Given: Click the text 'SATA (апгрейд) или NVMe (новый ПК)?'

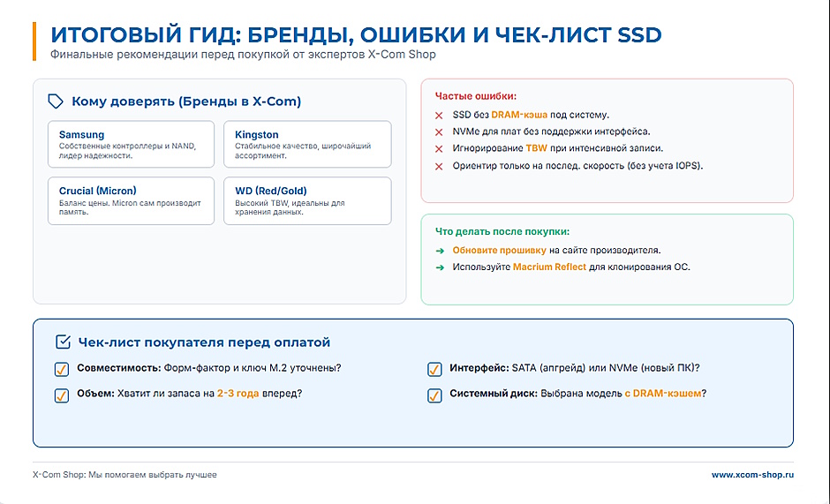Looking at the screenshot, I should [x=606, y=367].
